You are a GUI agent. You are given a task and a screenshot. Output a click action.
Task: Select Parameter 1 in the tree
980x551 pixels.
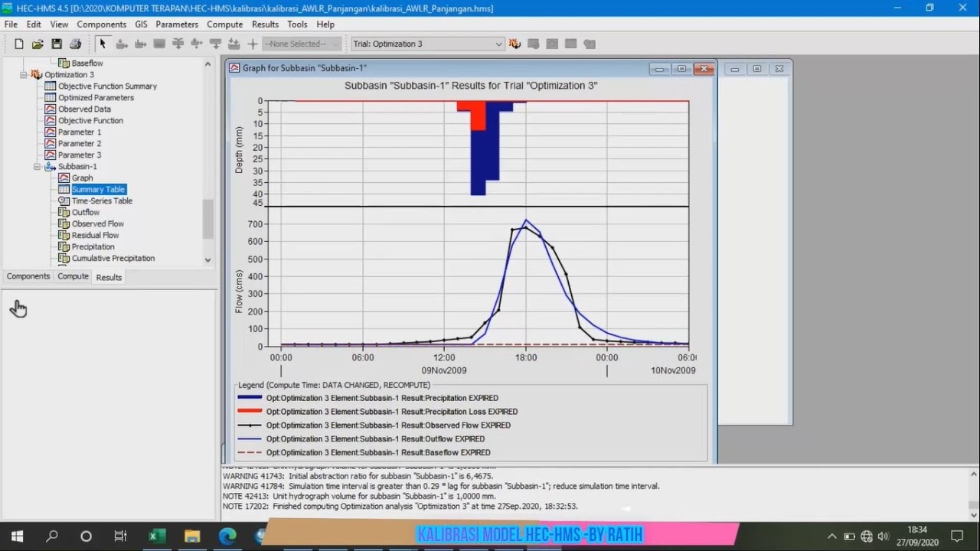(80, 132)
